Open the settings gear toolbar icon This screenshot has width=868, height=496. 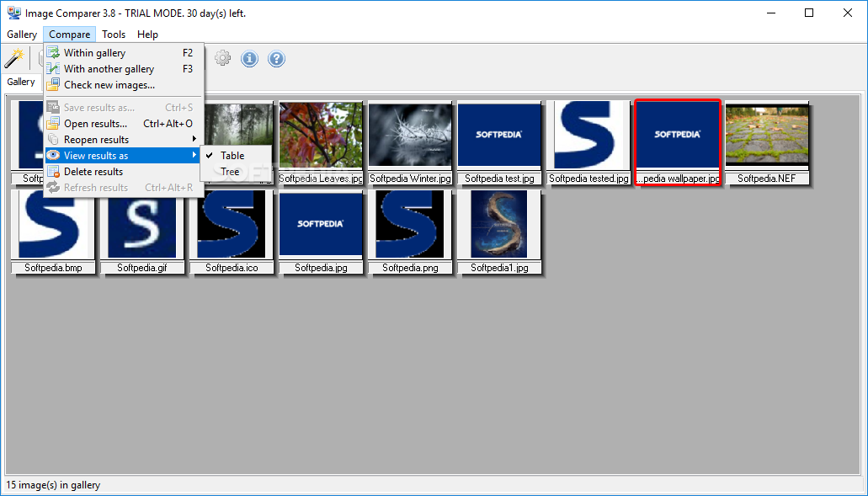point(222,58)
